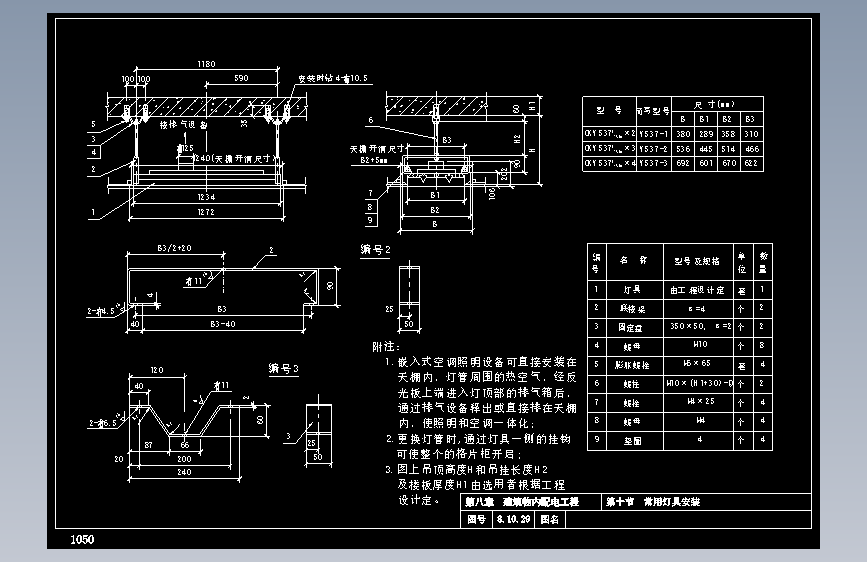Click the 670 value in the size table

pos(728,163)
